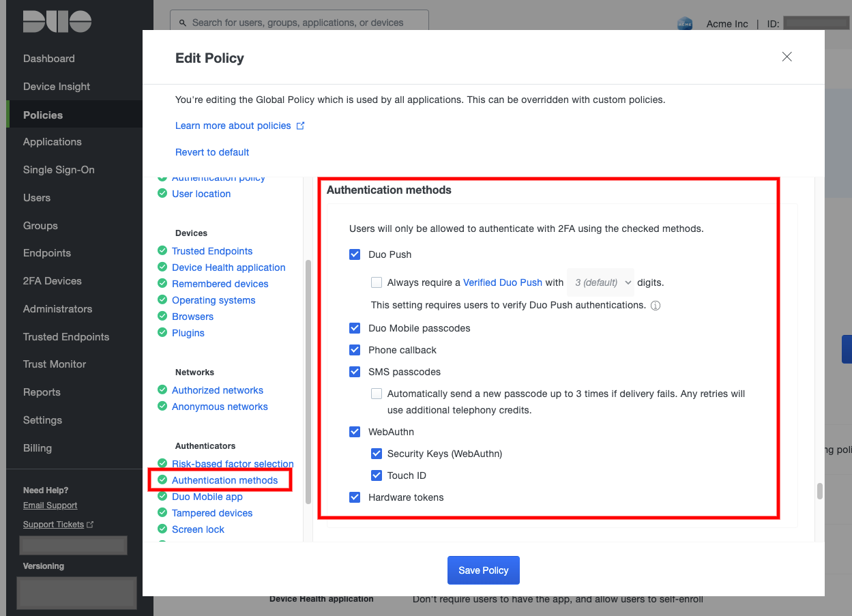852x616 pixels.
Task: Open the Verified Duo Push digits dropdown
Action: [x=600, y=282]
